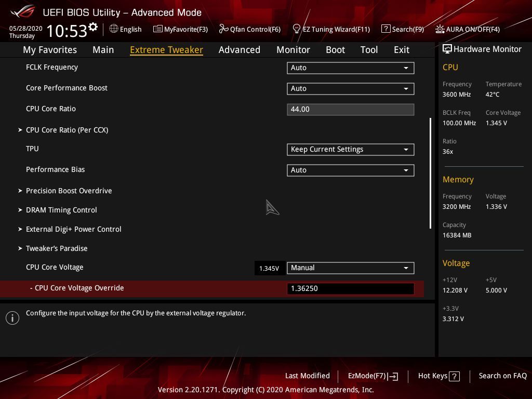
Task: Click CPU Core Voltage Override label
Action: pos(77,288)
